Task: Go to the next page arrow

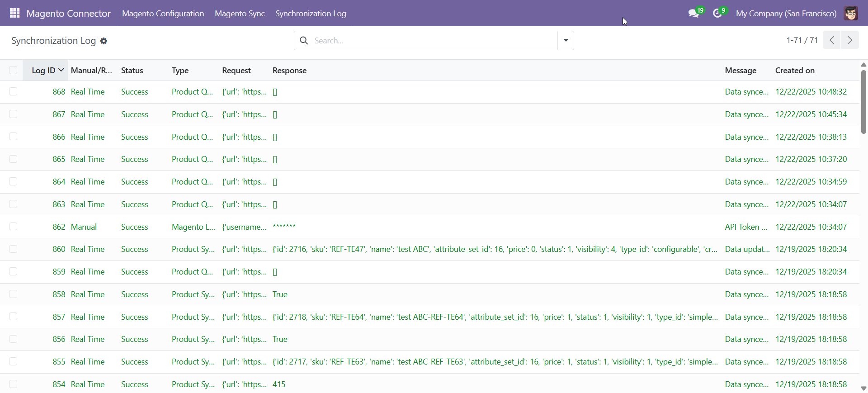Action: pos(849,40)
